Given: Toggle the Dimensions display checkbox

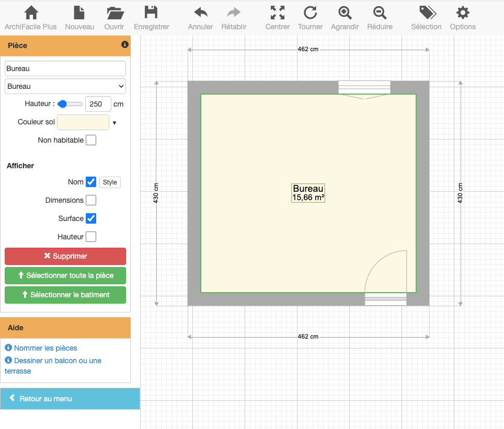Looking at the screenshot, I should 91,200.
